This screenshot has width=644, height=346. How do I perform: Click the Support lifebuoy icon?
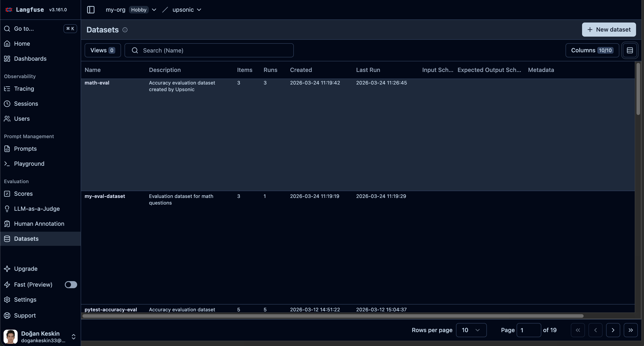(7, 316)
